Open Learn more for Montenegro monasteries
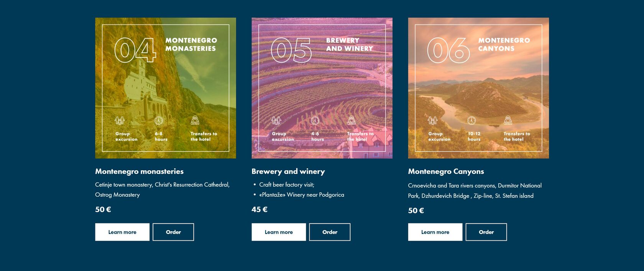 click(122, 232)
